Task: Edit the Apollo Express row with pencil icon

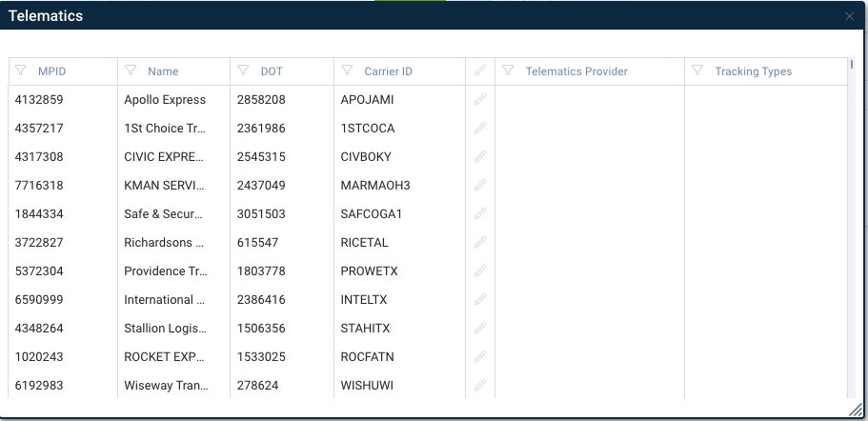Action: 480,100
